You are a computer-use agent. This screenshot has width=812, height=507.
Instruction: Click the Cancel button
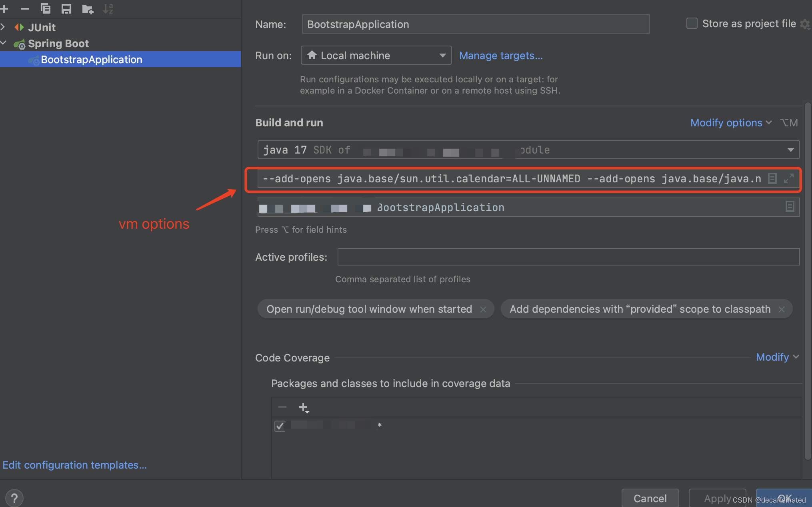(650, 498)
